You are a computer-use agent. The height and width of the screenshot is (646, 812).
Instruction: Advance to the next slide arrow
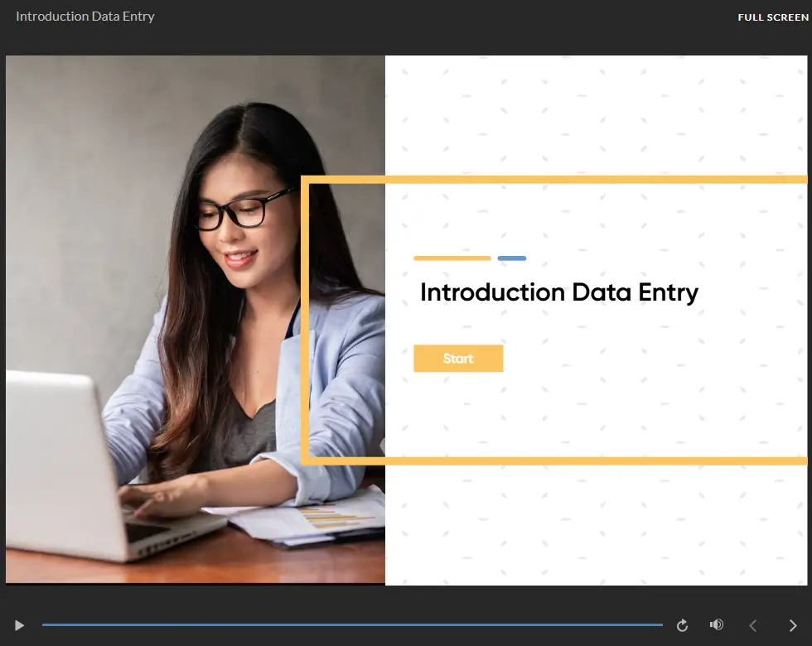(792, 625)
